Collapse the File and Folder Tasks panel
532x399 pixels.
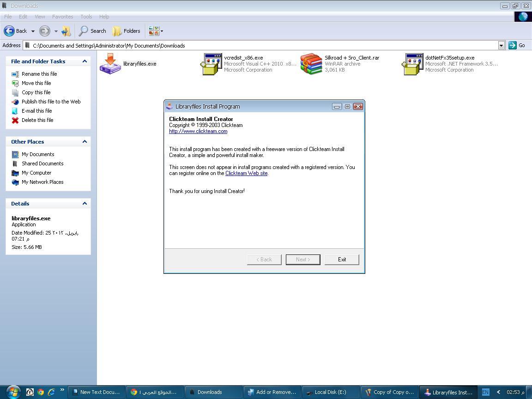(x=85, y=61)
